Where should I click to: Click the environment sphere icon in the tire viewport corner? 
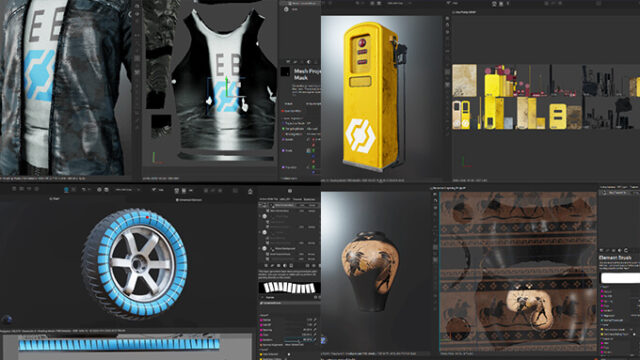pos(7,319)
